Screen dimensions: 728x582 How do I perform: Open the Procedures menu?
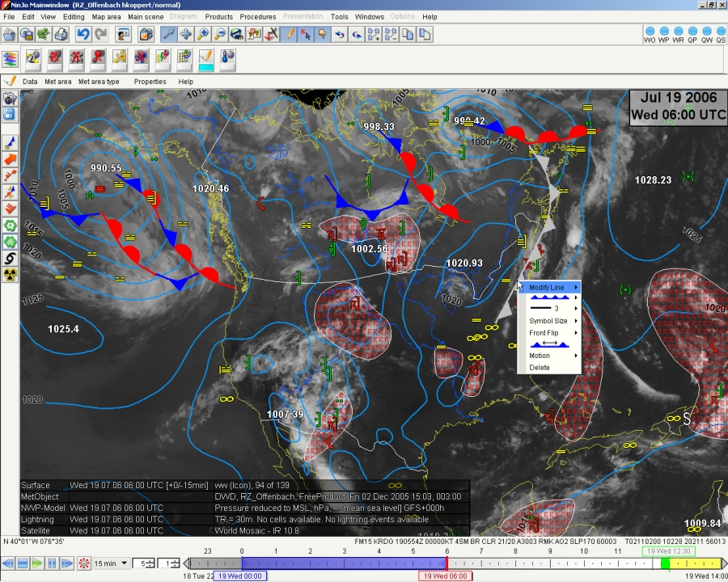point(258,17)
